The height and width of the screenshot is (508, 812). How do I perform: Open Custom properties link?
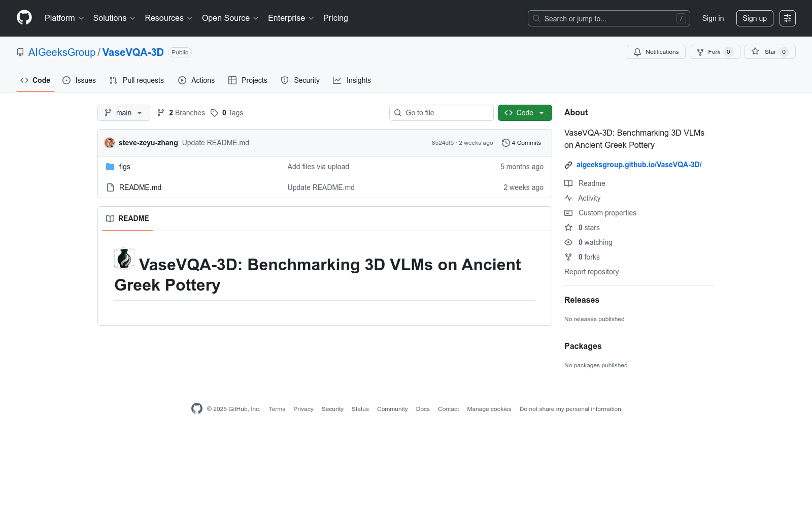pyautogui.click(x=600, y=213)
